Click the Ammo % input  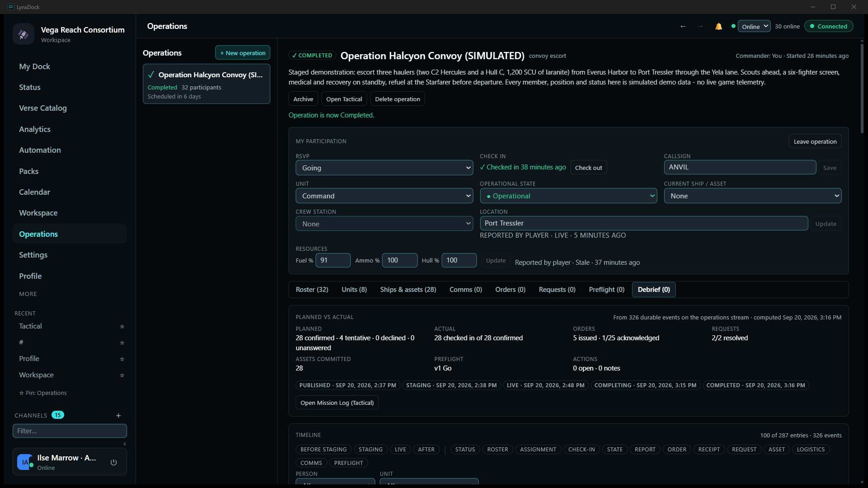pyautogui.click(x=400, y=260)
